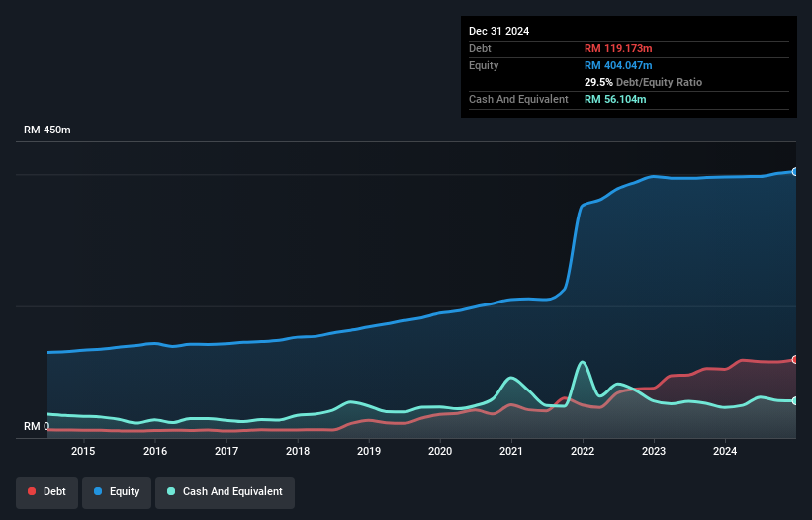The image size is (812, 520).
Task: Click the 2020 x-axis label
Action: point(440,451)
